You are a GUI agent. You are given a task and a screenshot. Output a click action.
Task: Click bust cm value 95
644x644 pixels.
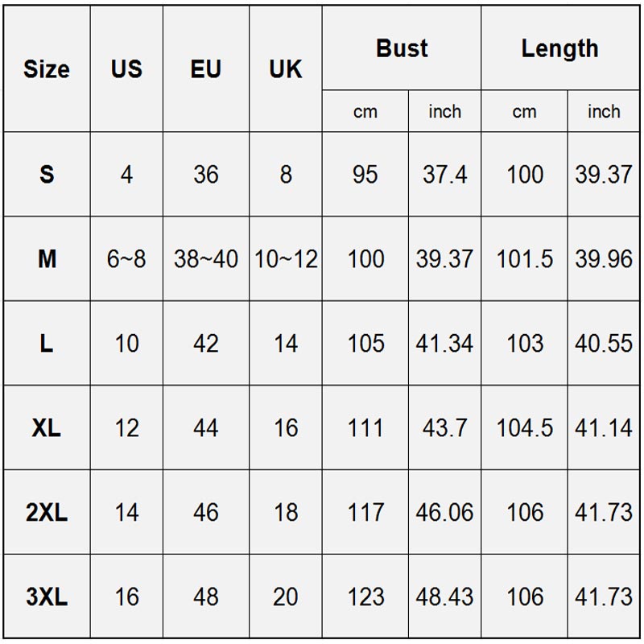(365, 175)
